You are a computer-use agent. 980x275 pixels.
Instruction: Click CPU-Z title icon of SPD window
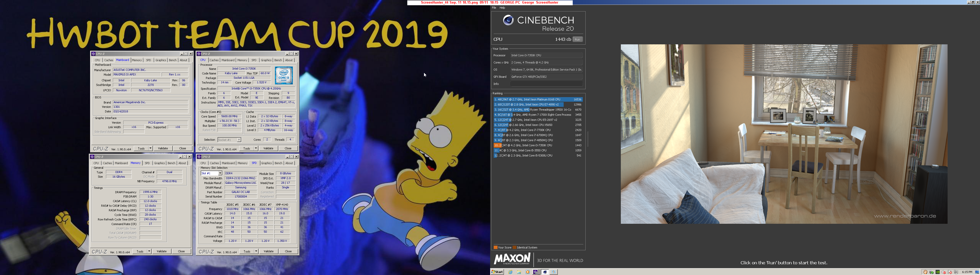click(x=199, y=157)
